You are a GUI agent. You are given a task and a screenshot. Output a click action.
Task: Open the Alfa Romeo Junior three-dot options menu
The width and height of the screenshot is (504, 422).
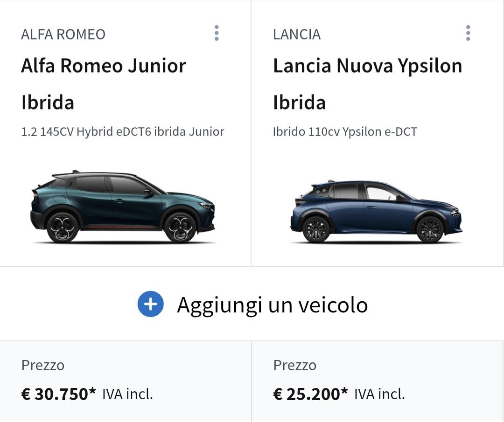tap(217, 33)
